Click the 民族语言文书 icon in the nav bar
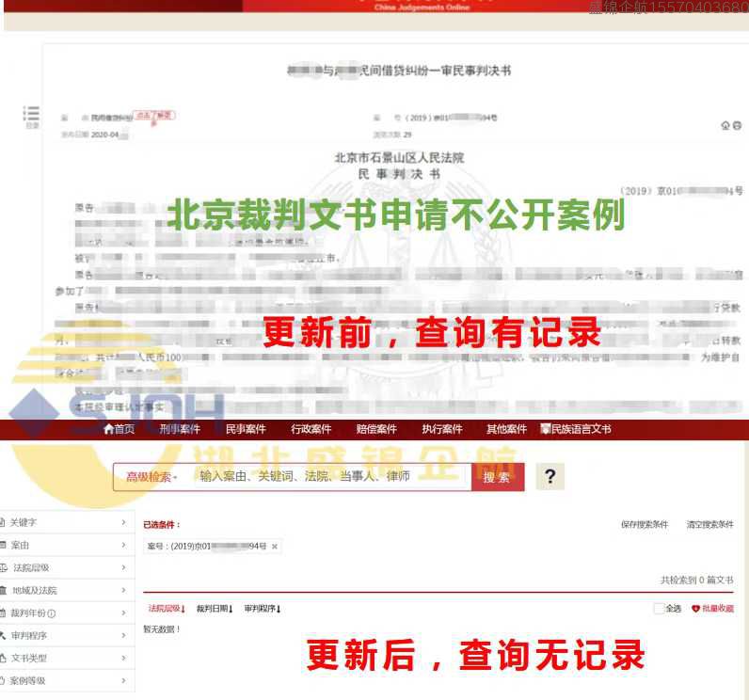This screenshot has width=749, height=700. point(545,428)
